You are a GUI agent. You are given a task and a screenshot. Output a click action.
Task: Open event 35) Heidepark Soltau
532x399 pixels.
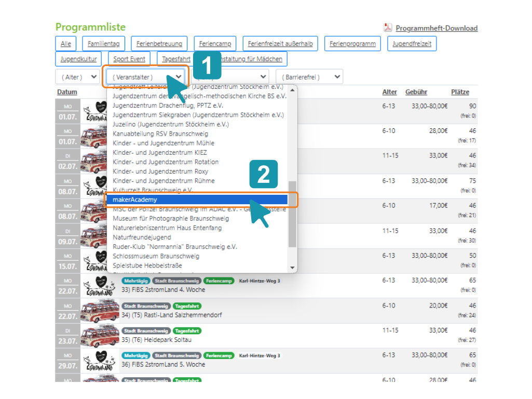click(156, 340)
